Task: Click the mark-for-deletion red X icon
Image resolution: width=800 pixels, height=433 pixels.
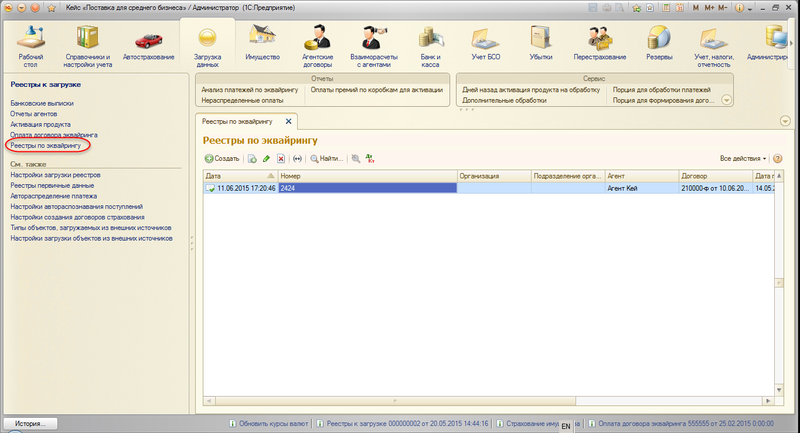Action: [281, 159]
